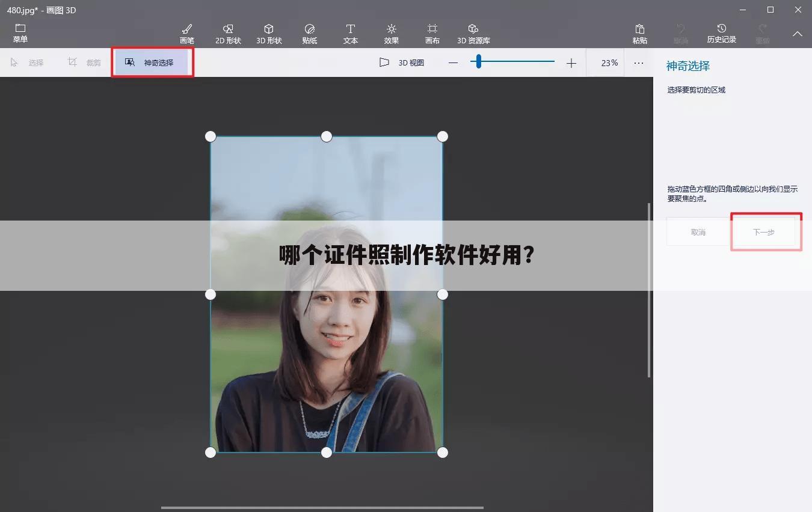This screenshot has width=812, height=512.
Task: Open the 画布 canvas settings
Action: point(432,34)
